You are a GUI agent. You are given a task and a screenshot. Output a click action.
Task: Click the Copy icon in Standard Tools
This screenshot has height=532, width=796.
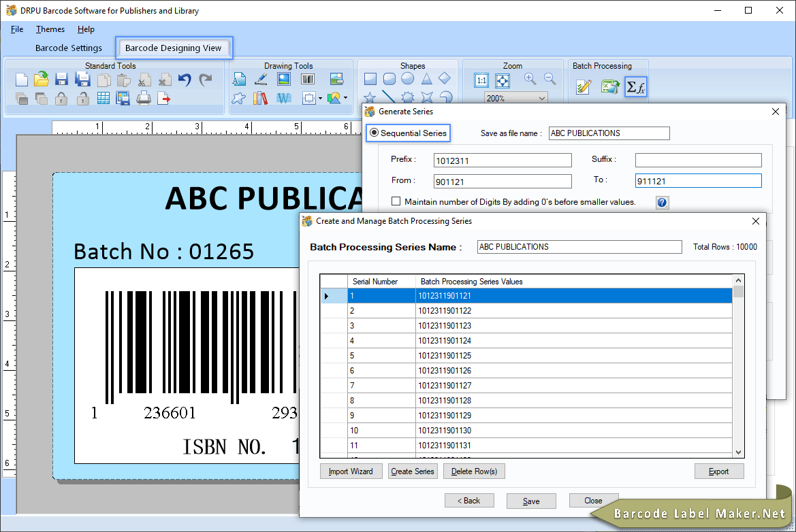point(104,80)
